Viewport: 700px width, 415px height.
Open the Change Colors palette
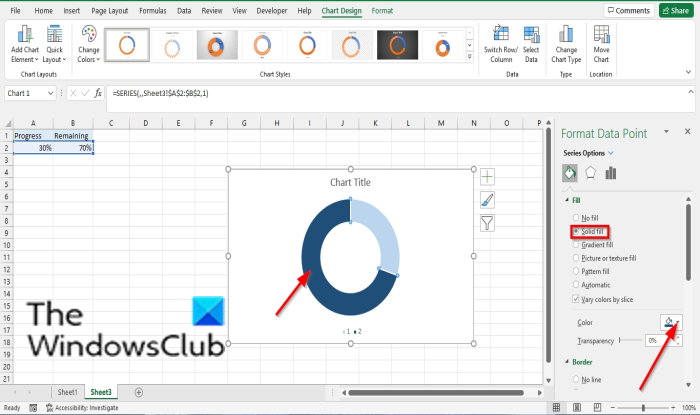pyautogui.click(x=88, y=44)
